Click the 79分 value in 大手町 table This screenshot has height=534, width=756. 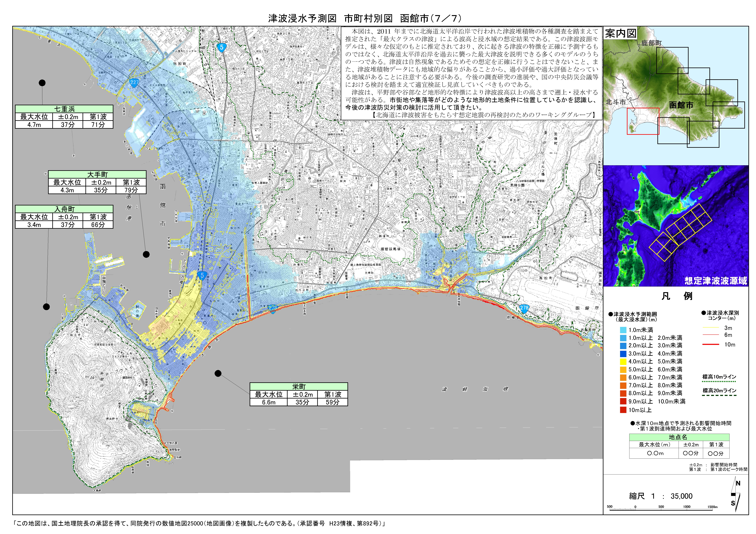(131, 190)
